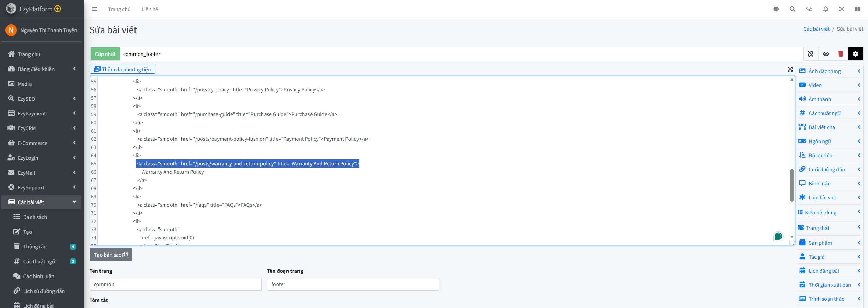Open the Liên hệ top menu item
The height and width of the screenshot is (308, 868).
point(150,9)
